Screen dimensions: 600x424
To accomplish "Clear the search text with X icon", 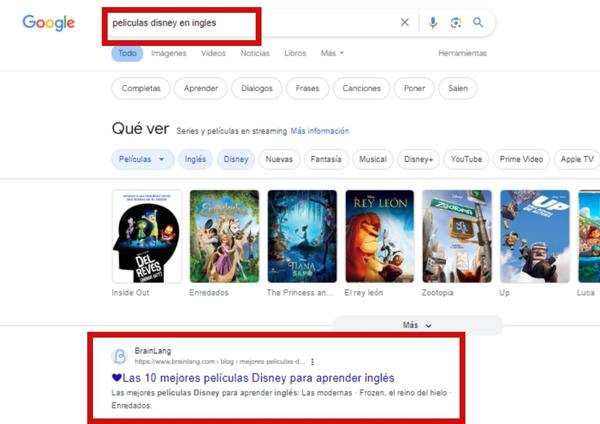I will (404, 23).
